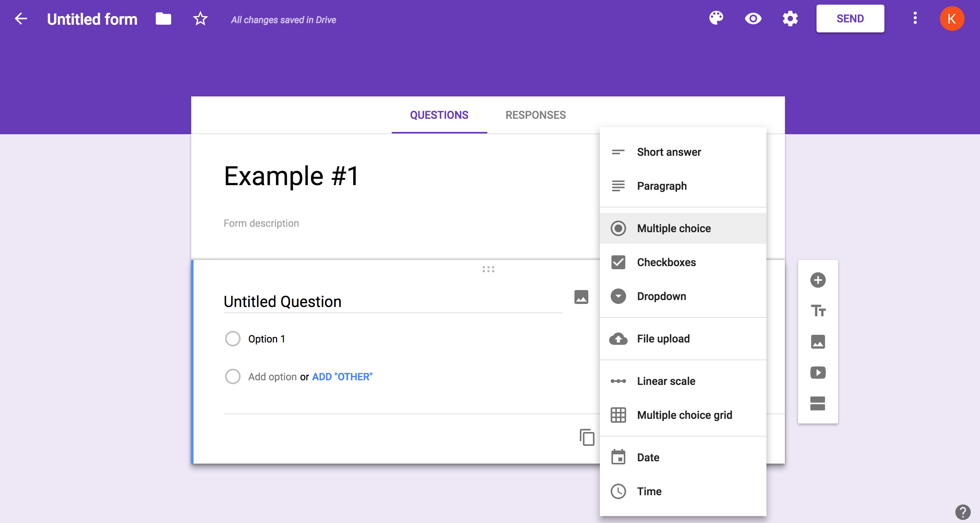Viewport: 980px width, 523px height.
Task: Open the help question mark icon
Action: tap(963, 512)
